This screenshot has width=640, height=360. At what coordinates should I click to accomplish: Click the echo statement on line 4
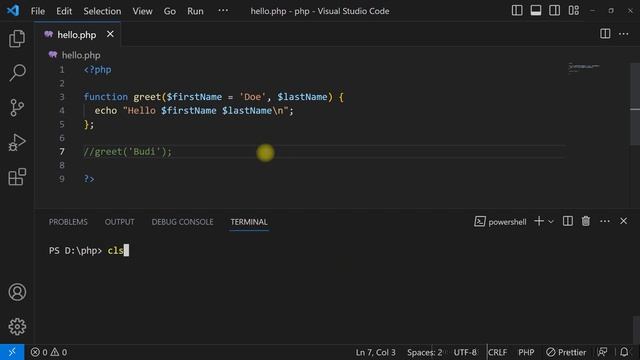194,111
